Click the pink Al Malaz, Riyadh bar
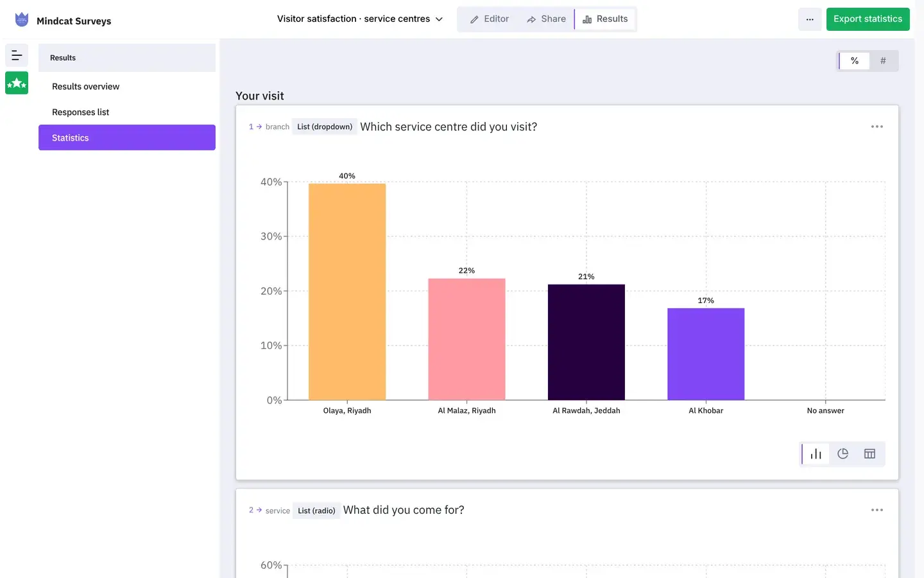Screen dimensions: 924x578 [x=466, y=339]
